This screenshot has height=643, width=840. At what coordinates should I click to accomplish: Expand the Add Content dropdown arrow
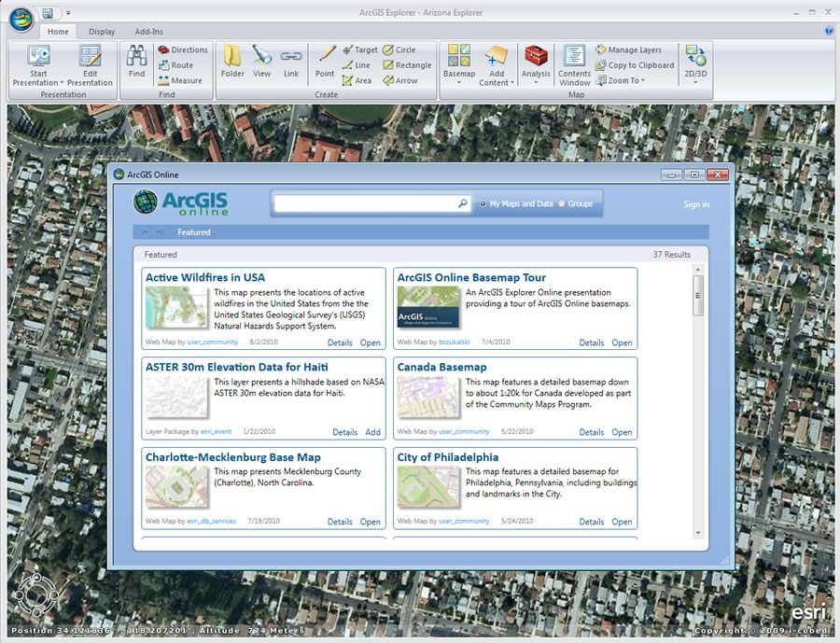[x=512, y=83]
